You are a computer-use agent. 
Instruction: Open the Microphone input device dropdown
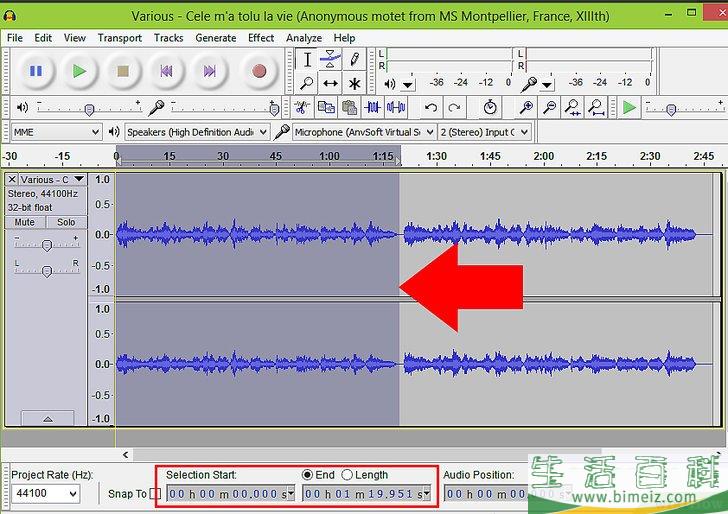[364, 132]
